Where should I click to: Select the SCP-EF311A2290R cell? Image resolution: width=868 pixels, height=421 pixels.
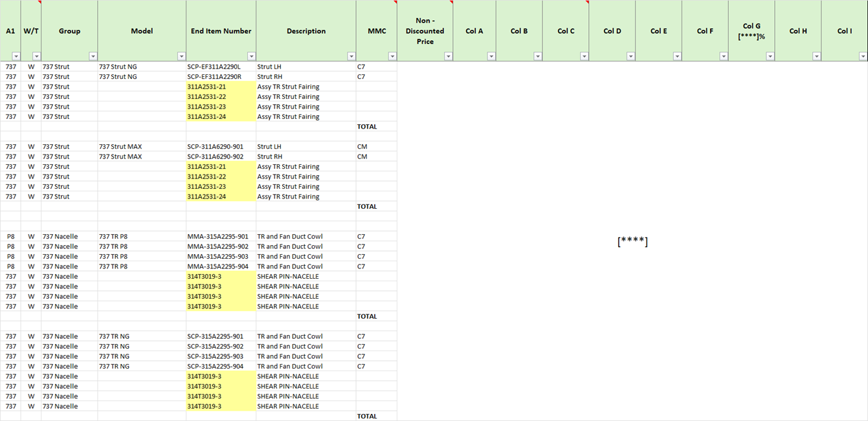(214, 77)
